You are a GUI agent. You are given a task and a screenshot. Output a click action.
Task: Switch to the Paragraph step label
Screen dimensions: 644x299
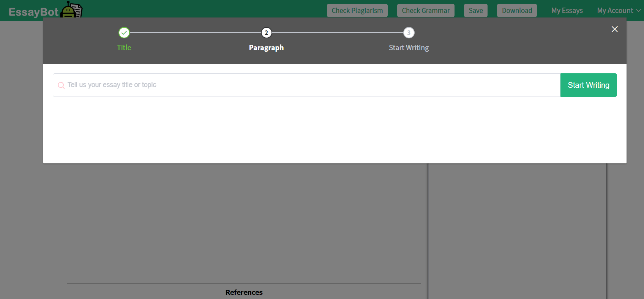click(266, 47)
